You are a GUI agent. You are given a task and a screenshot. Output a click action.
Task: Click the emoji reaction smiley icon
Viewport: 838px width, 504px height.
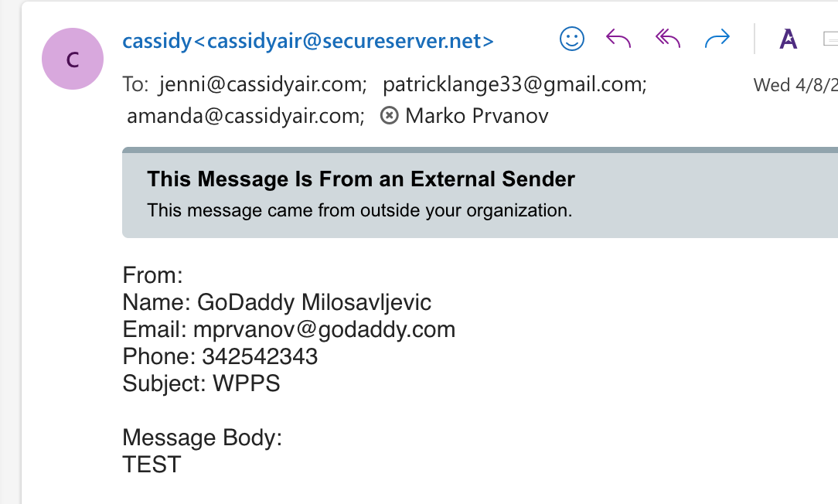pos(572,39)
